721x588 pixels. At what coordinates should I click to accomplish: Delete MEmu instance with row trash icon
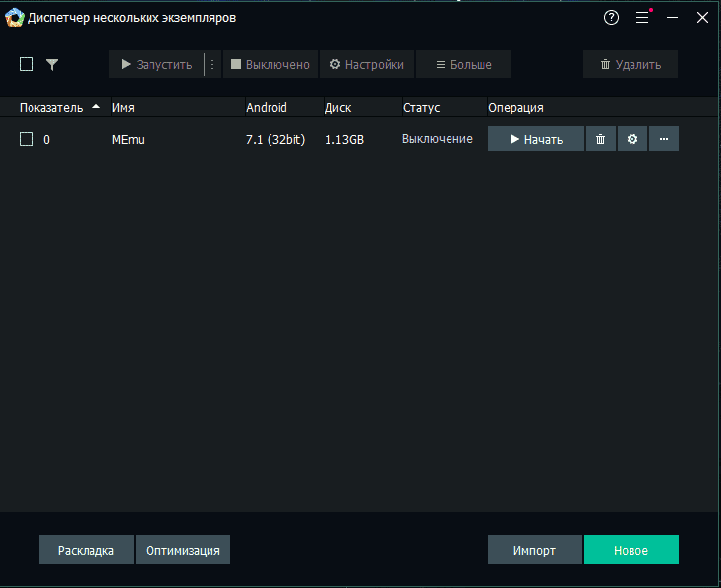600,139
